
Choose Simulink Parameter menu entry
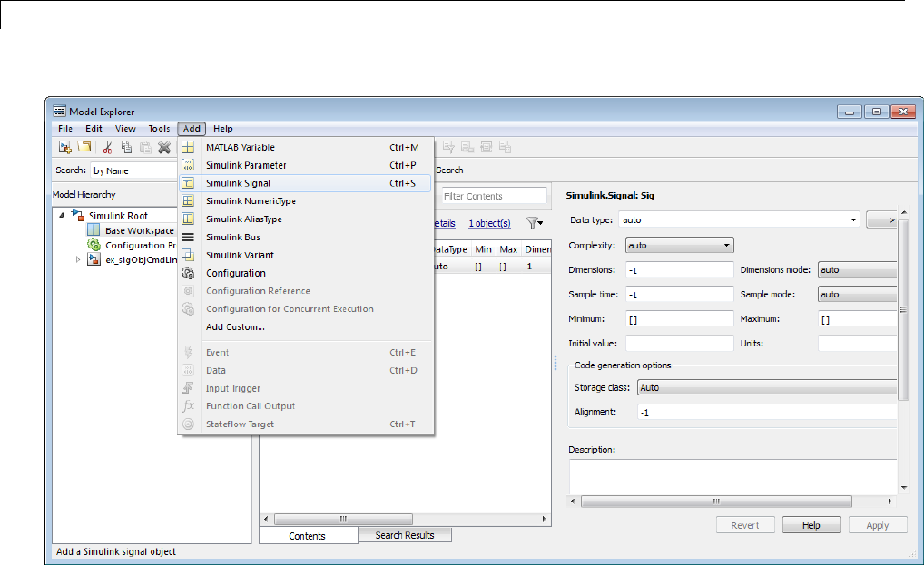[x=305, y=165]
